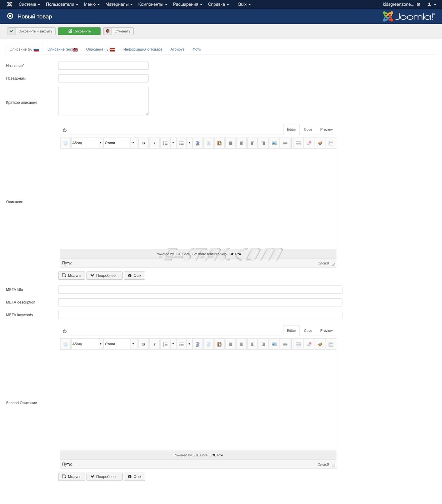Open the Расширения menu

pos(188,4)
